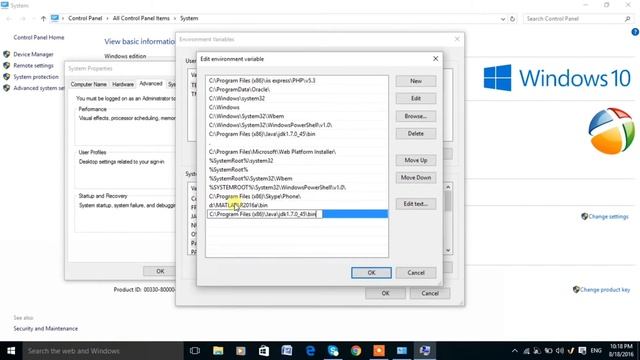The height and width of the screenshot is (360, 640).
Task: Open the clock showing 10:18 PM
Action: (x=621, y=351)
